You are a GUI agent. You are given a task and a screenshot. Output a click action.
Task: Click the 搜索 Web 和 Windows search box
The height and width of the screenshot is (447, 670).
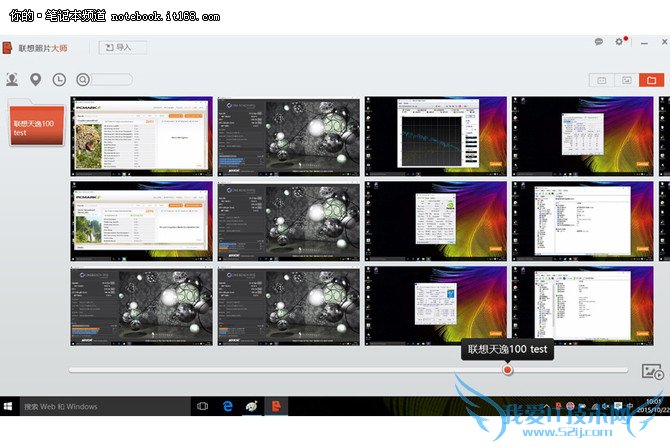coord(105,406)
